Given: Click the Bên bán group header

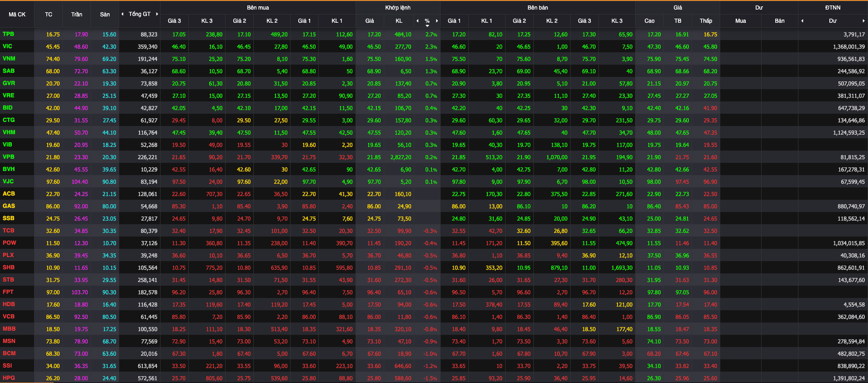Looking at the screenshot, I should [x=537, y=8].
